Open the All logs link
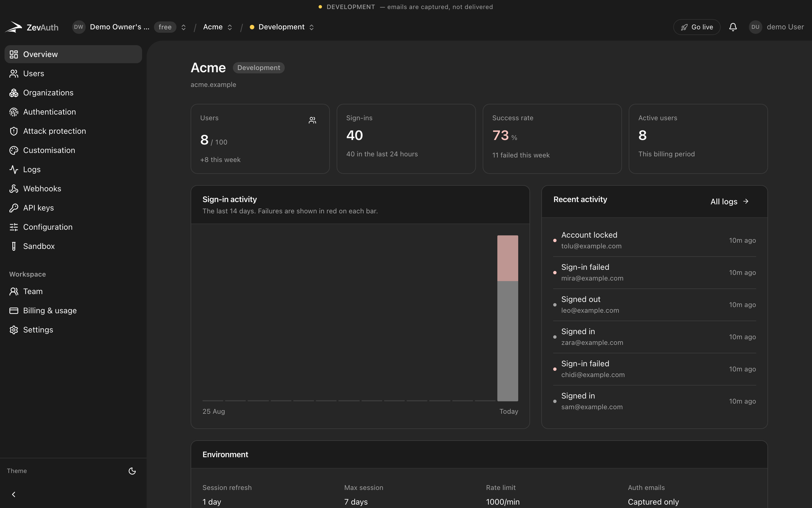Screen dimensions: 812x508 click(729, 202)
